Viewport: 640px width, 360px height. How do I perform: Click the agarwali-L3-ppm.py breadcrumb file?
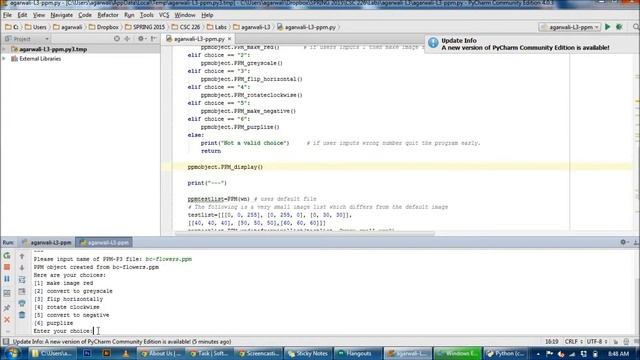pyautogui.click(x=306, y=27)
